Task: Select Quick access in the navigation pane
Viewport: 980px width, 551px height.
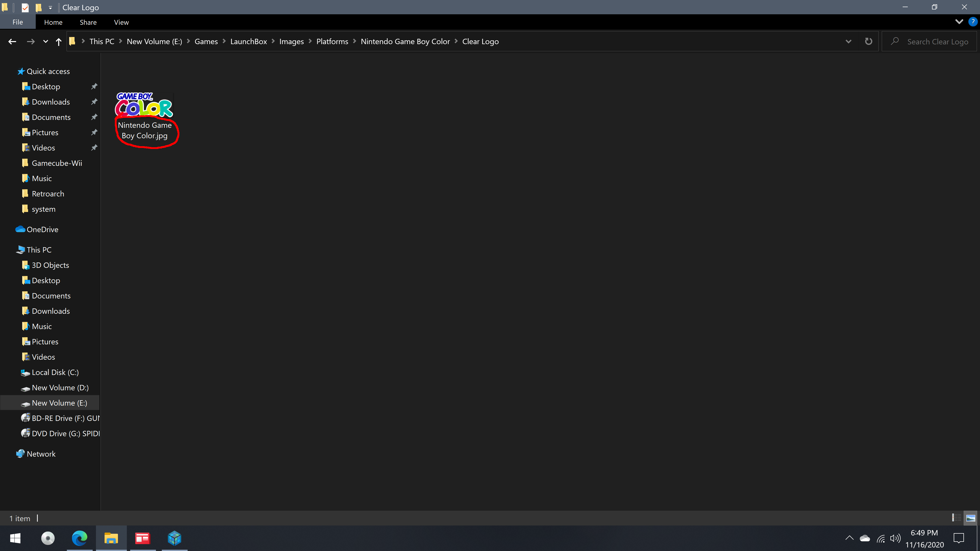Action: (x=48, y=71)
